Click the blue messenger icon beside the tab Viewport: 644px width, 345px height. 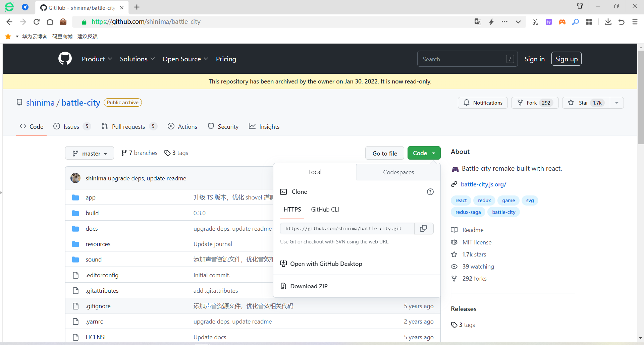click(25, 7)
